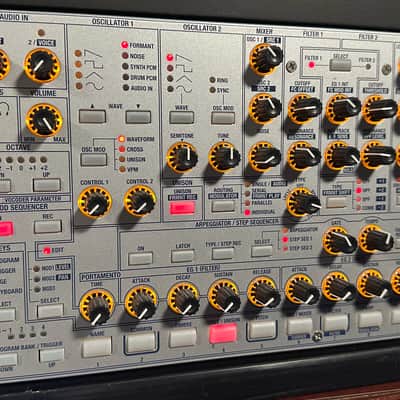This screenshot has height=400, width=400.
Task: Toggle the DRUM PCM indicator LED
Action: pyautogui.click(x=126, y=77)
